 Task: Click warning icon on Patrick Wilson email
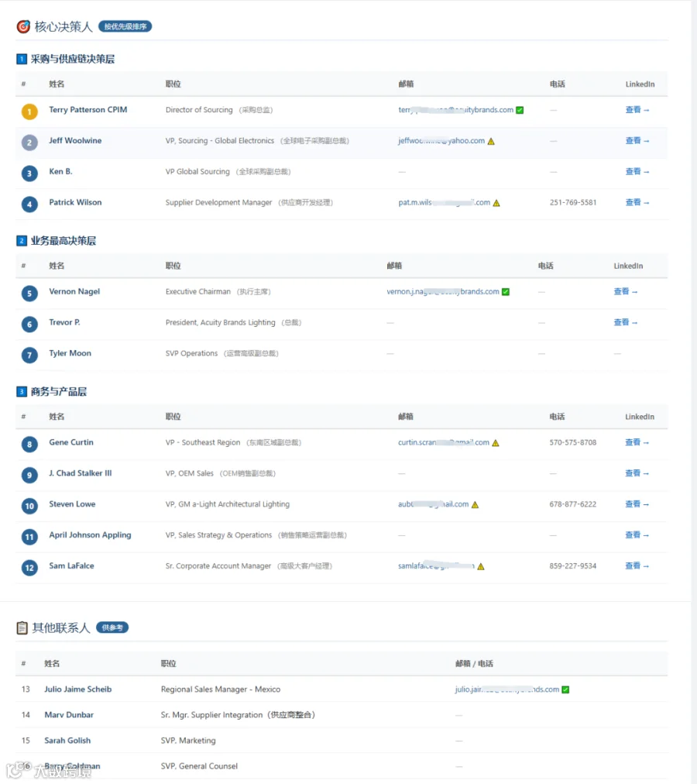[496, 203]
